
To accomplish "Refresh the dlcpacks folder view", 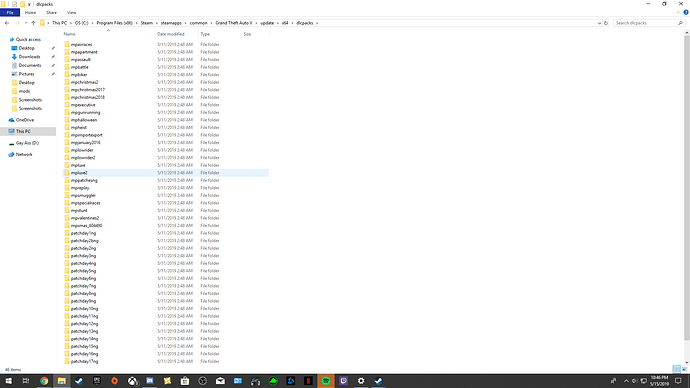I will point(606,23).
